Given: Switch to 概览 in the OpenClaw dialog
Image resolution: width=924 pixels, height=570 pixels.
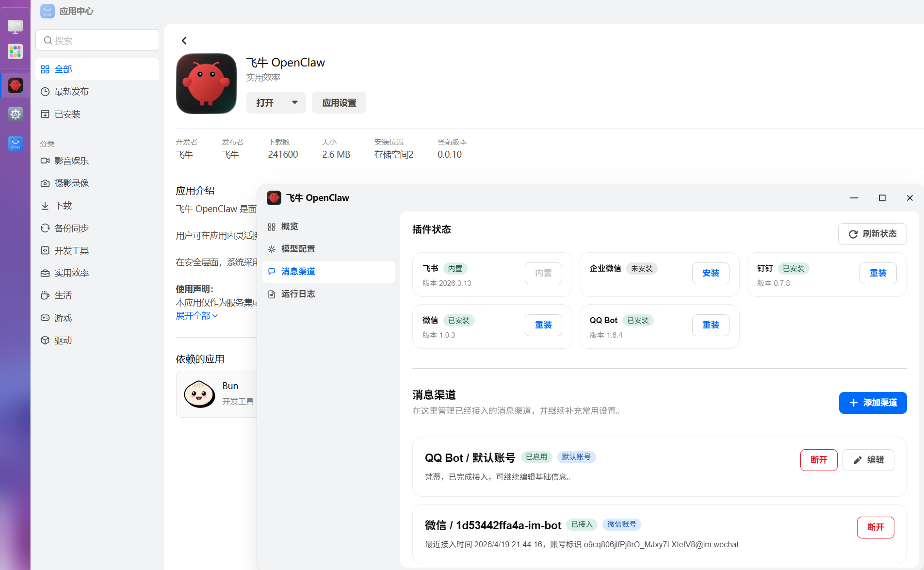Looking at the screenshot, I should click(x=289, y=226).
